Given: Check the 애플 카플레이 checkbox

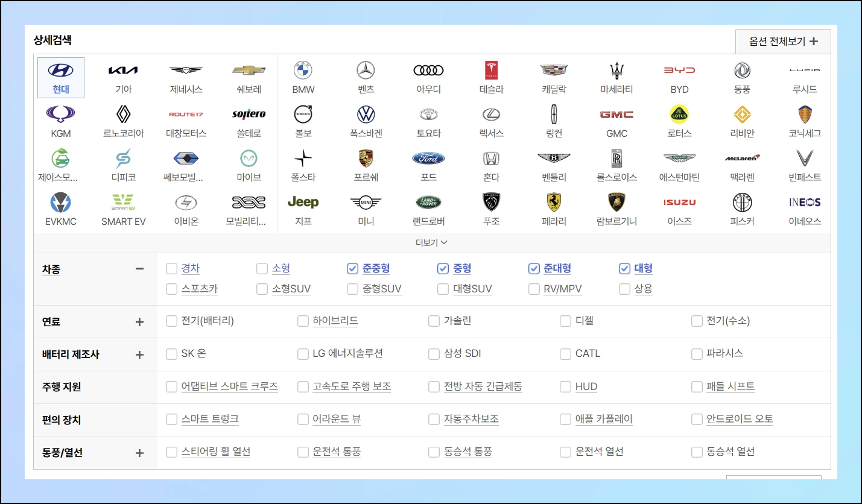Looking at the screenshot, I should pyautogui.click(x=565, y=419).
